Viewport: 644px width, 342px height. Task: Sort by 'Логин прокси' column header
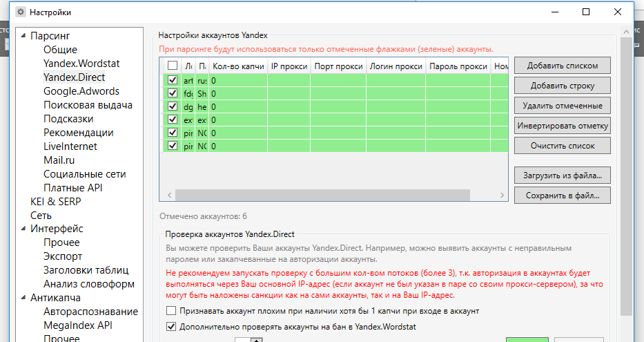pyautogui.click(x=396, y=66)
